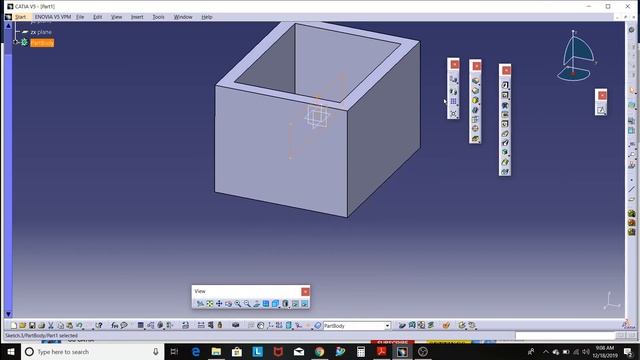Open the PartBody combo box dropdown
Screen dimensions: 640x360
point(387,326)
